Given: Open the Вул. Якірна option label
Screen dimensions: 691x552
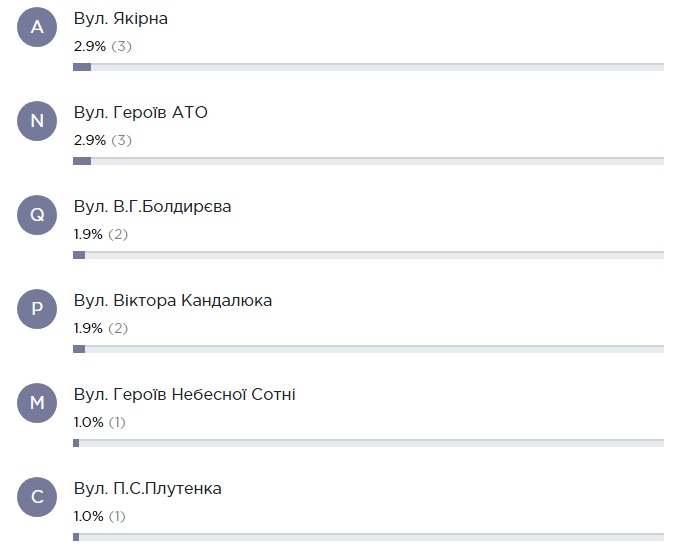Looking at the screenshot, I should (121, 19).
